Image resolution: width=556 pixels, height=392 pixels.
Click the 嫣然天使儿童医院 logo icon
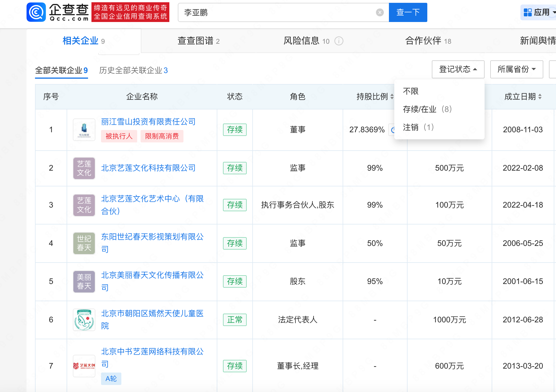tap(84, 320)
